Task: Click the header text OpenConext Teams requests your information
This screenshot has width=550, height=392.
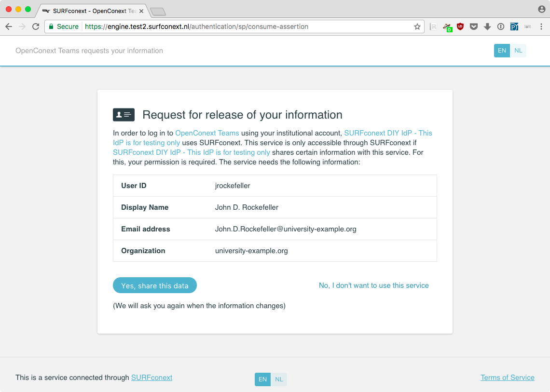Action: tap(89, 51)
